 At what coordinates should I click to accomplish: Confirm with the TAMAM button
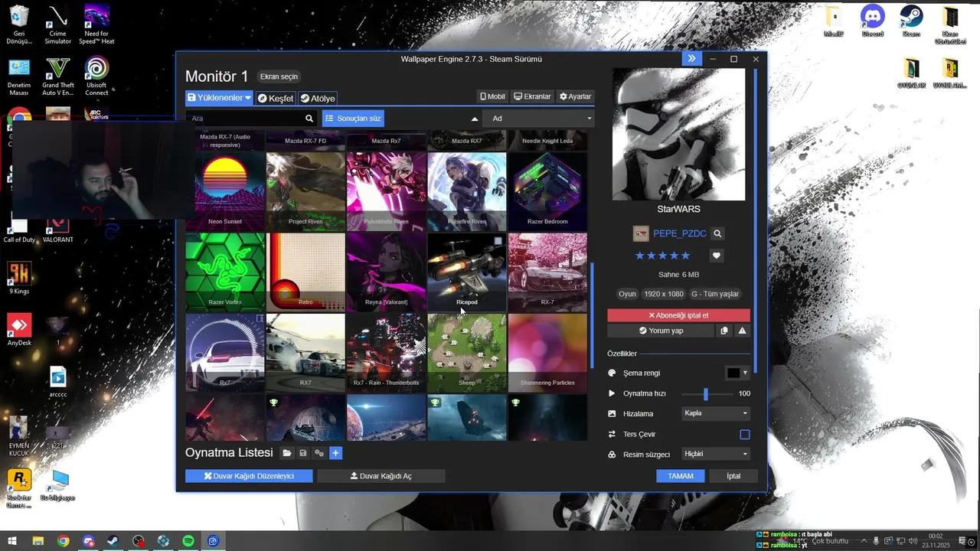click(681, 476)
